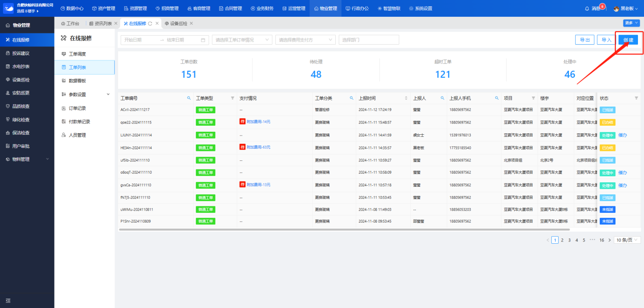Search the 上报人 column
Viewport: 644px width, 308px height.
[x=442, y=98]
